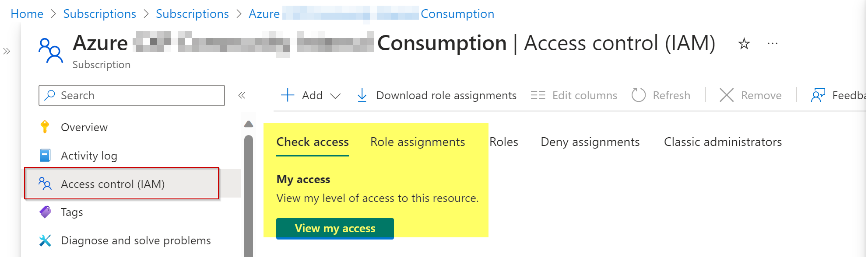Open the Classic administrators tab

tap(722, 142)
